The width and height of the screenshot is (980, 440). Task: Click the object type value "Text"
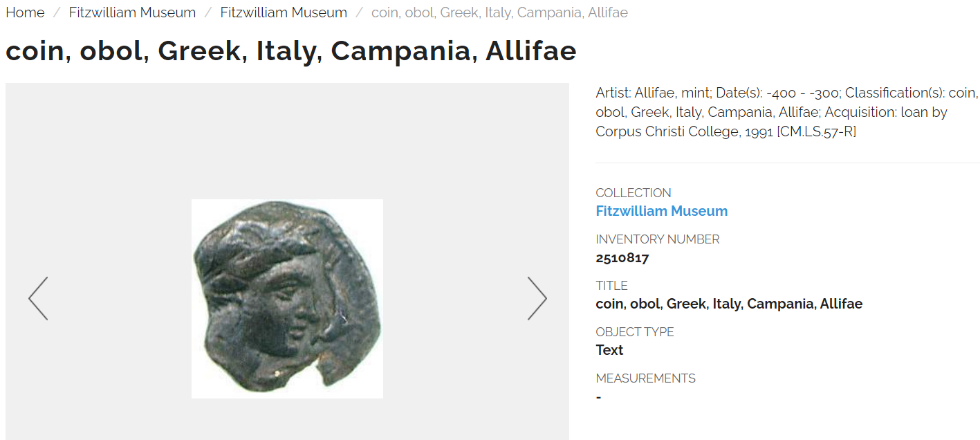(x=609, y=350)
